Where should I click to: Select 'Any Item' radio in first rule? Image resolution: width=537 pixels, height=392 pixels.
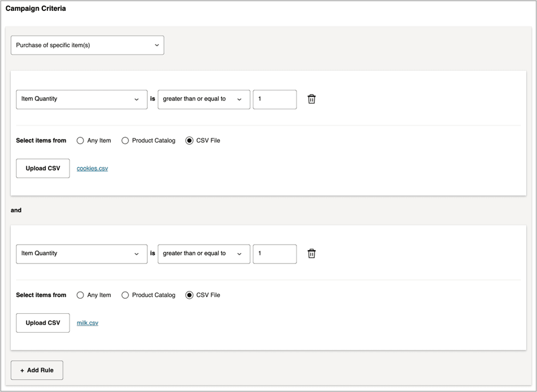(x=81, y=141)
